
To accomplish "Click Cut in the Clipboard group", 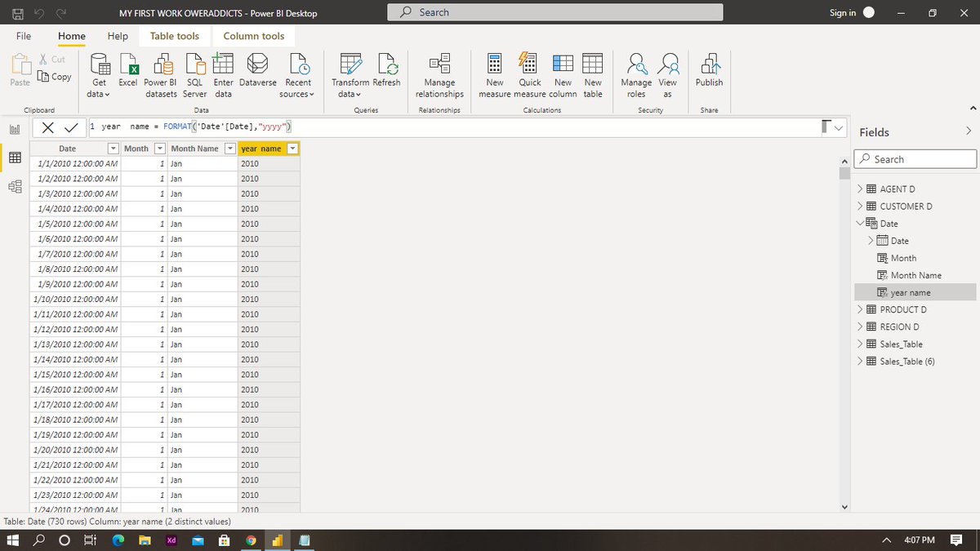I will click(52, 59).
